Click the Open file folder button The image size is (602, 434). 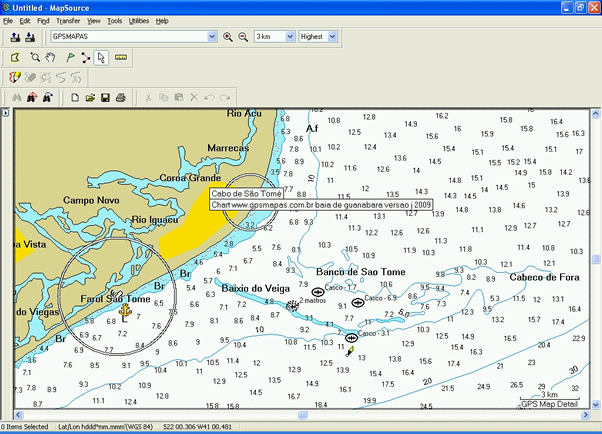pyautogui.click(x=90, y=97)
